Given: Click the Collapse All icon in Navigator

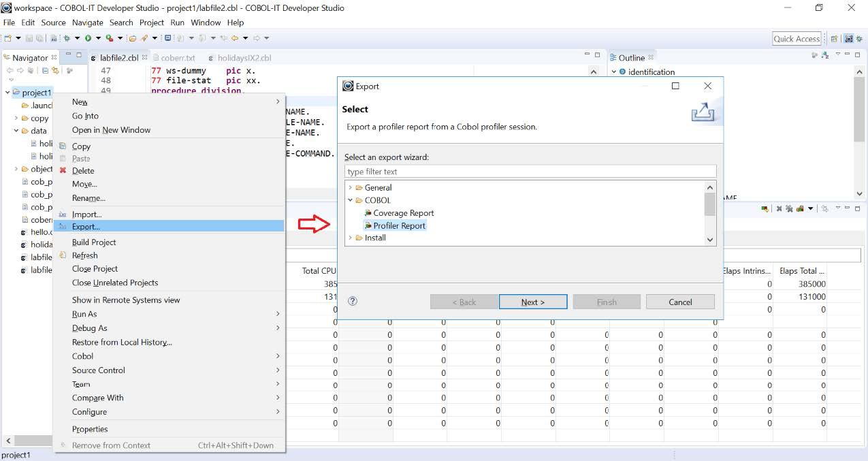Looking at the screenshot, I should tap(45, 70).
